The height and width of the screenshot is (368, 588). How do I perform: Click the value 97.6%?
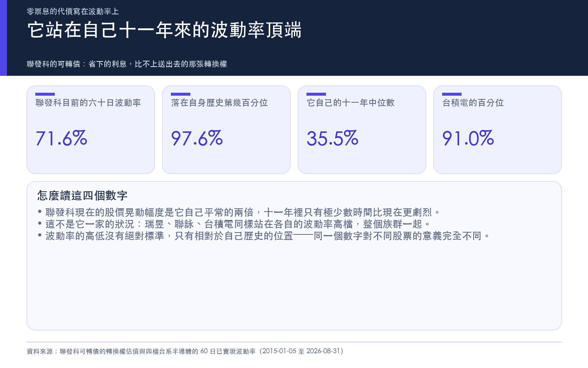tap(197, 138)
